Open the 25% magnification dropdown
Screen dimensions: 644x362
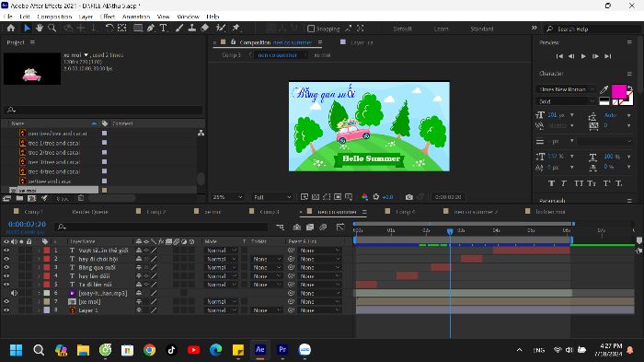(227, 197)
